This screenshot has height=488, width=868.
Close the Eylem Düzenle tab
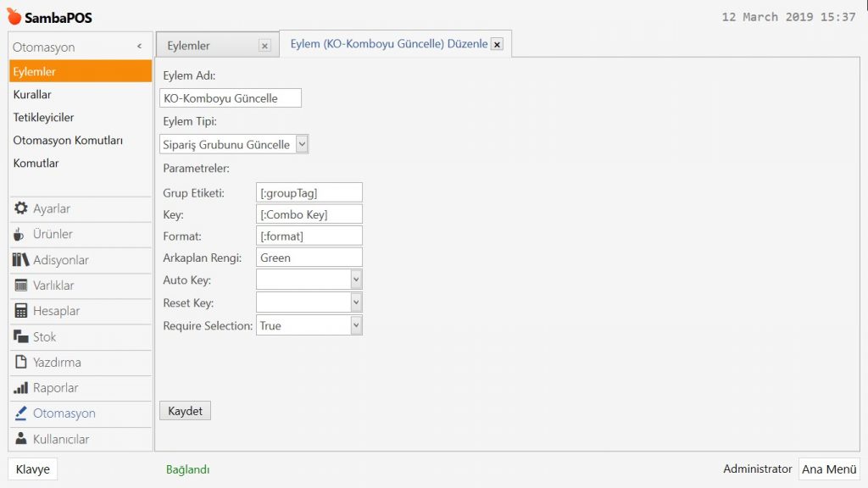tap(497, 44)
